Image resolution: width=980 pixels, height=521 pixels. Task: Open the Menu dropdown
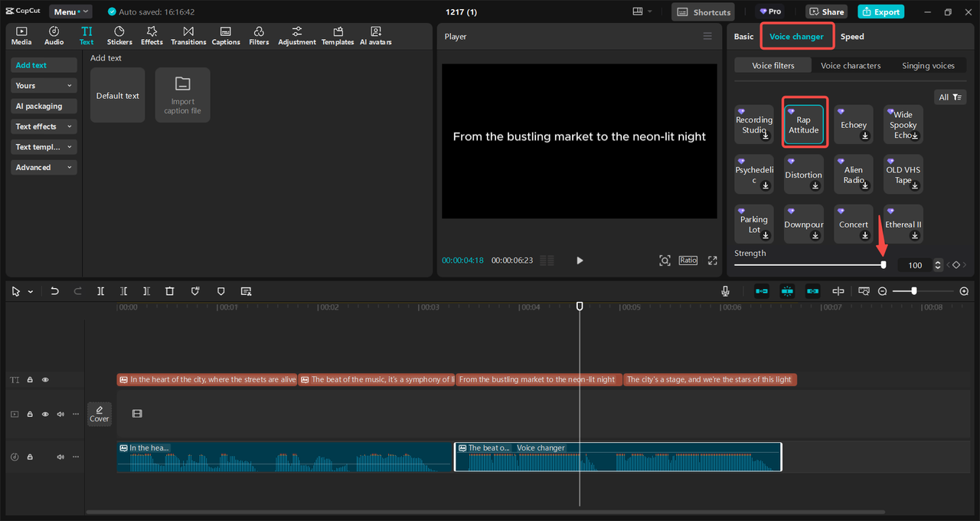[70, 11]
